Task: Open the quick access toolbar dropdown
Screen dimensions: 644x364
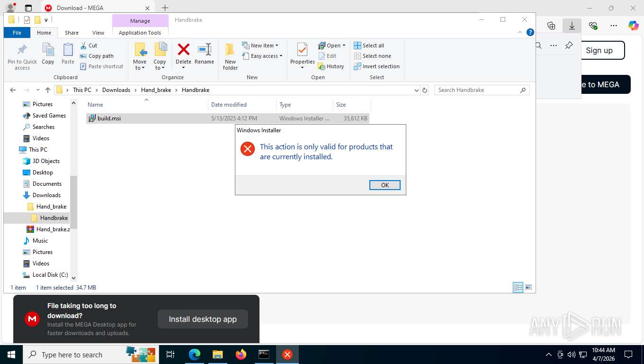Action: [46, 20]
